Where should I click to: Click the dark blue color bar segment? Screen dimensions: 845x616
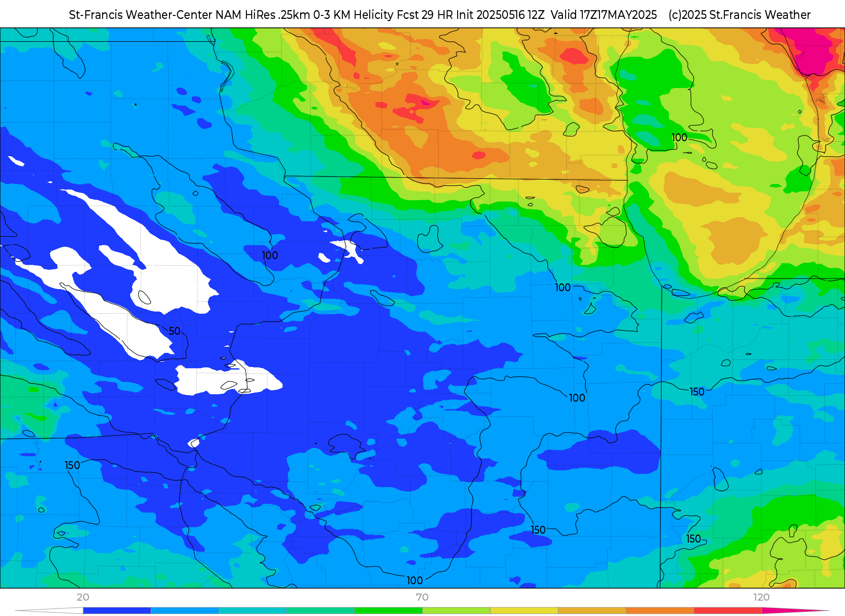pos(117,611)
